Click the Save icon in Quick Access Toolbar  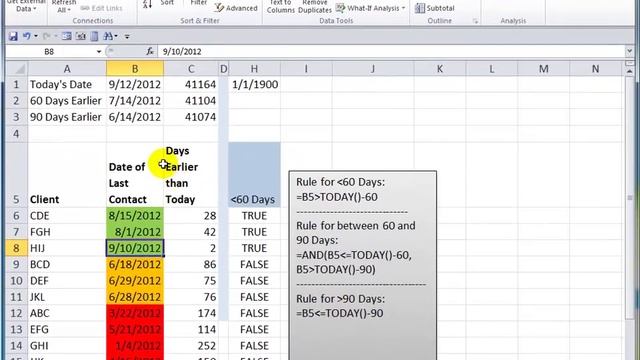coord(13,36)
